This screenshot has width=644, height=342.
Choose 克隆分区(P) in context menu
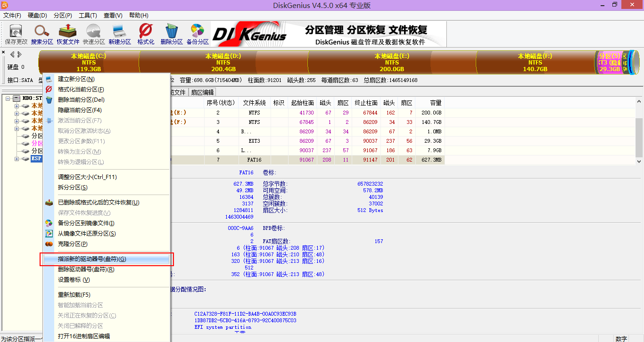coord(107,244)
